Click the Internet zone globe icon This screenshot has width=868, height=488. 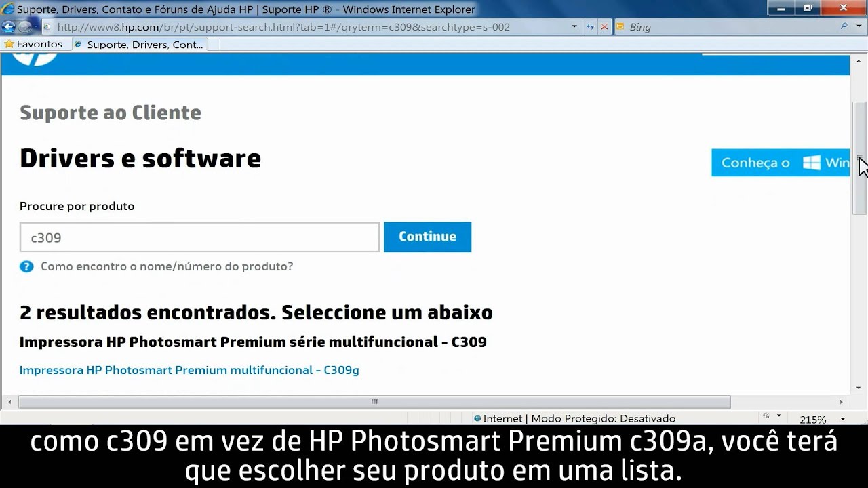pos(477,418)
